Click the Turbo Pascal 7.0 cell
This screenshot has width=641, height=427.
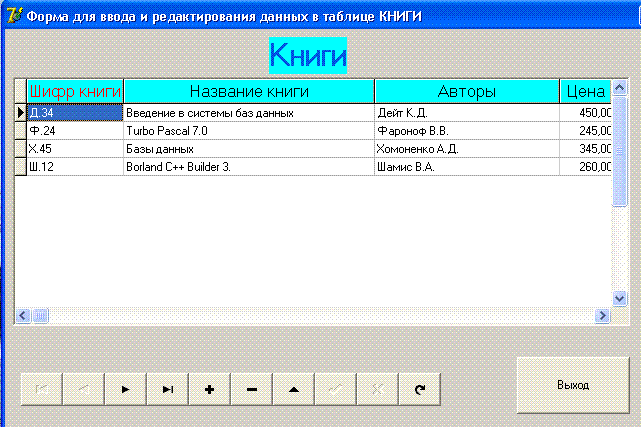coord(249,131)
